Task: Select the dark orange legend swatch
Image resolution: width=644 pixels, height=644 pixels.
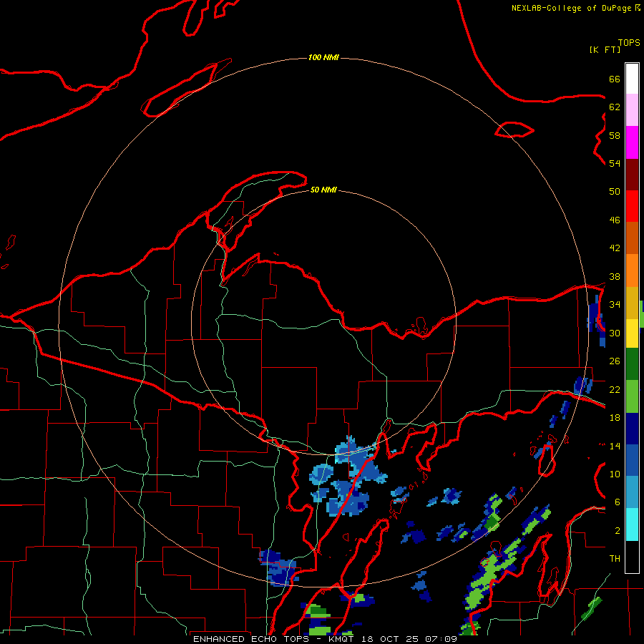Action: [632, 238]
